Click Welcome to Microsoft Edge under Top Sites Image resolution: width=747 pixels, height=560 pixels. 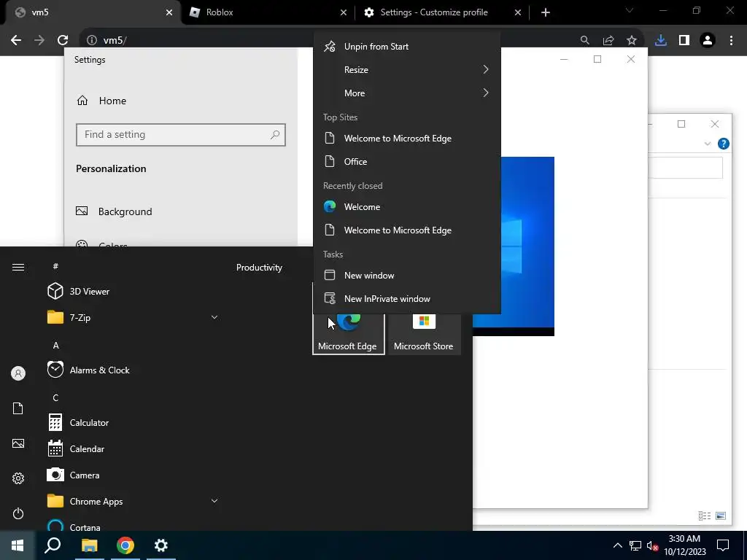407,138
